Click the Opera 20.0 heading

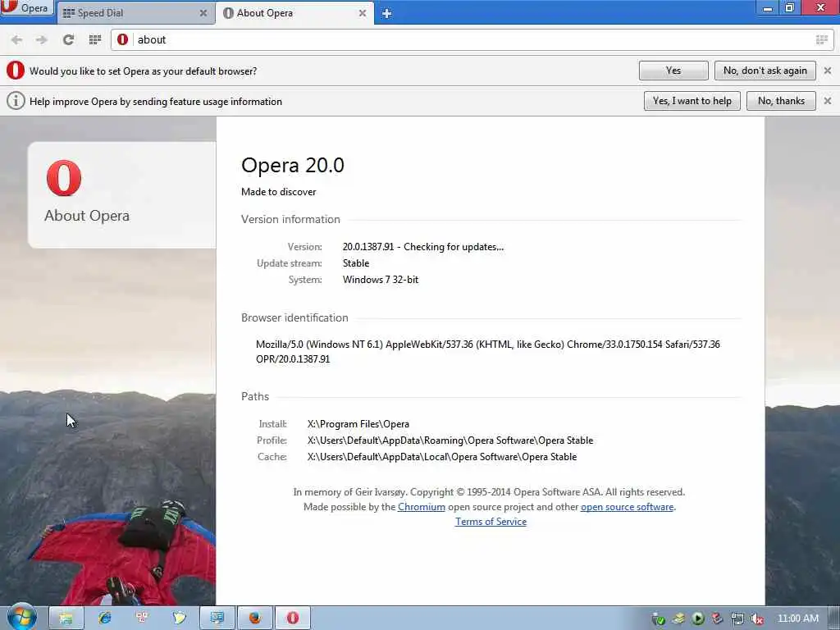pyautogui.click(x=293, y=165)
